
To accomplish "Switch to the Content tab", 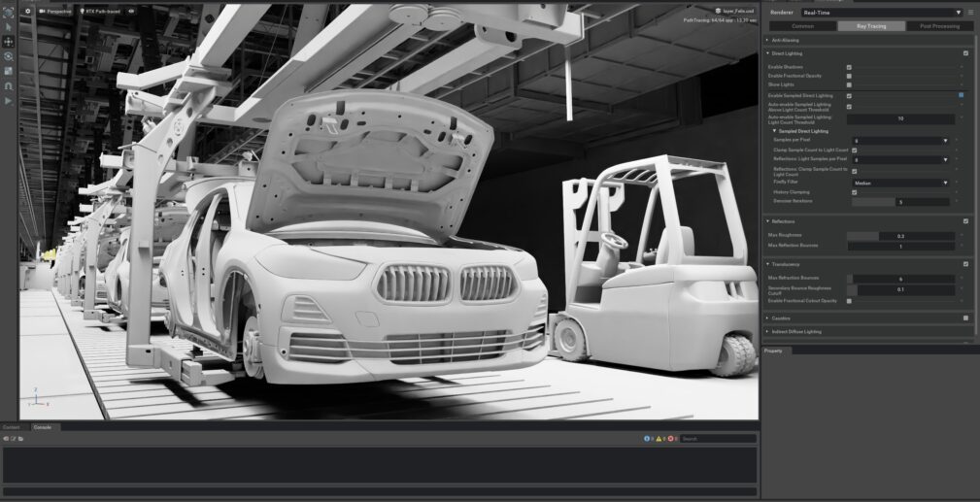I will tap(12, 427).
